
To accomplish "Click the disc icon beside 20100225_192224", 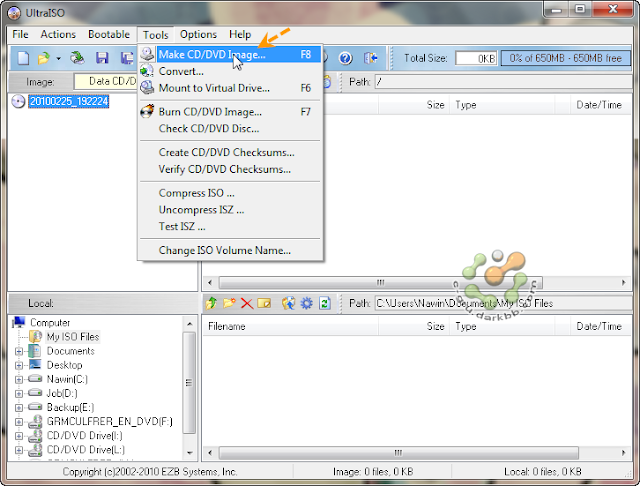I will click(18, 101).
